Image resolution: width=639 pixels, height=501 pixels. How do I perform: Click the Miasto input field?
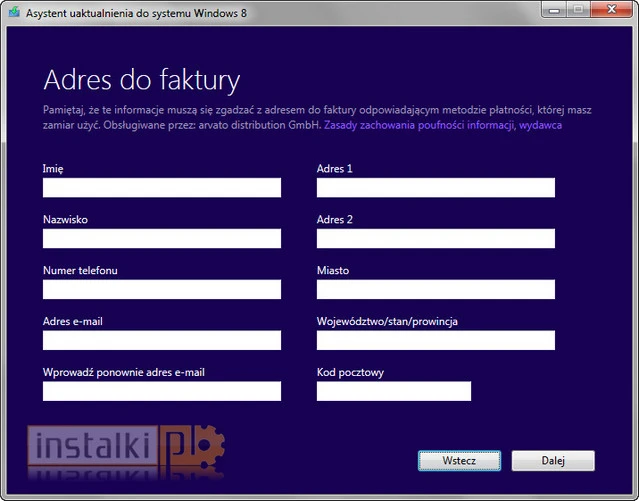[435, 289]
